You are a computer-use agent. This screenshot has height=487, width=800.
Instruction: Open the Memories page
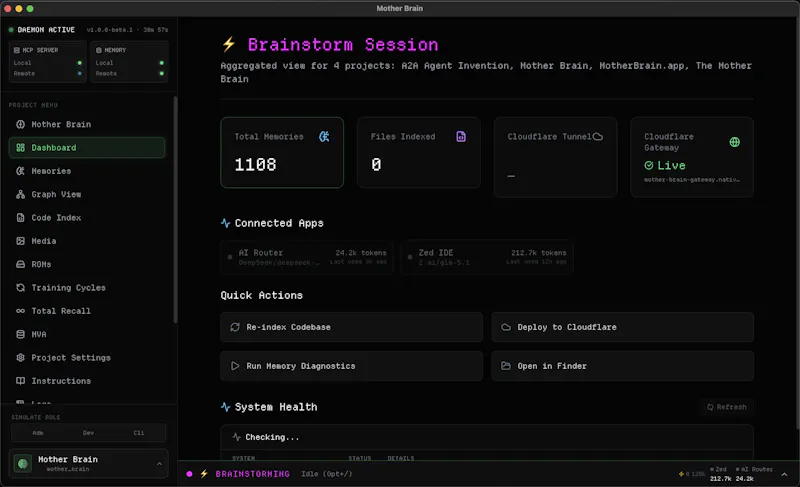pyautogui.click(x=87, y=171)
